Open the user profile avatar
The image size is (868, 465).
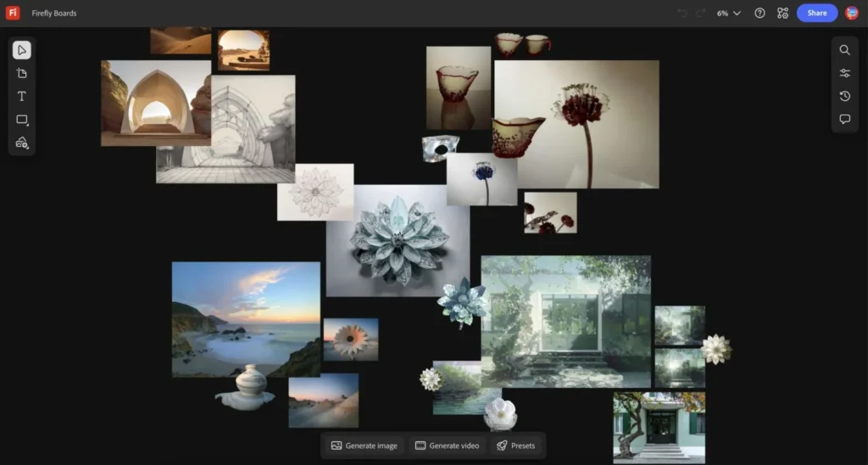tap(851, 13)
